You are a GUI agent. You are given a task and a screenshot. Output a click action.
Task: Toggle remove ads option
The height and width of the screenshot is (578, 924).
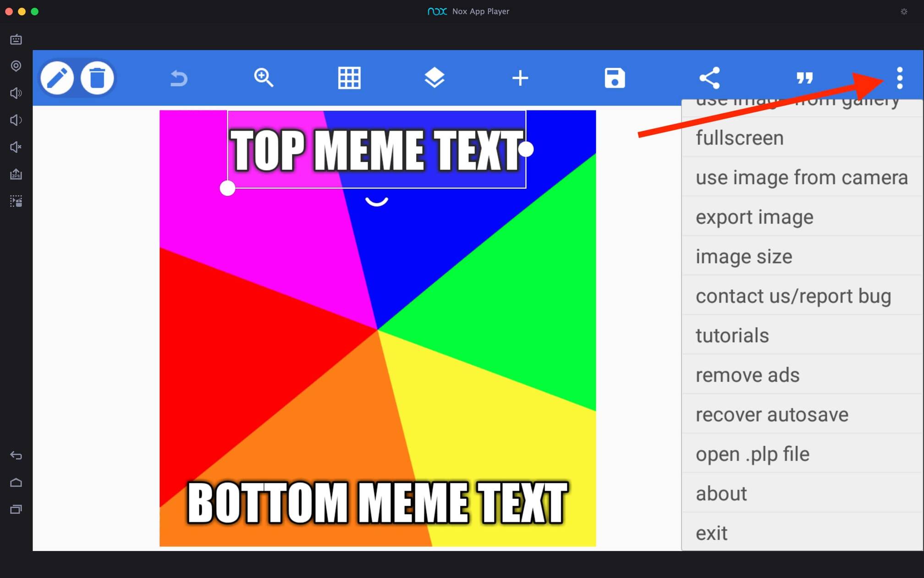coord(746,375)
